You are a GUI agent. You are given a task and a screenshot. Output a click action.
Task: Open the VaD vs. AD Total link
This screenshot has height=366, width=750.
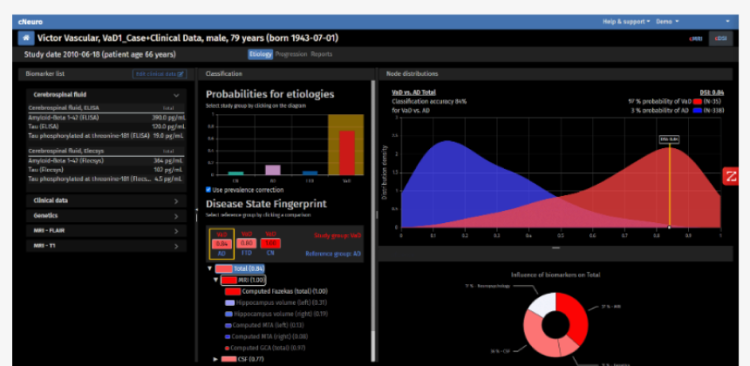[x=414, y=92]
